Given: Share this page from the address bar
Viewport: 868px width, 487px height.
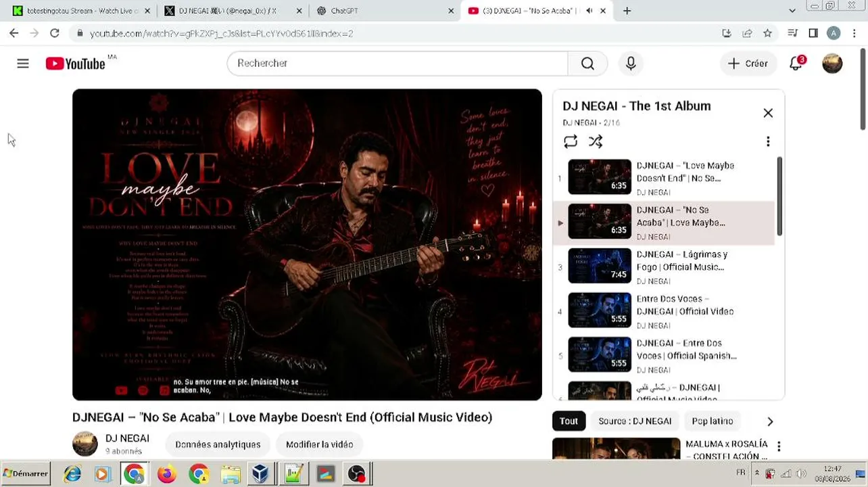Looking at the screenshot, I should pyautogui.click(x=747, y=33).
